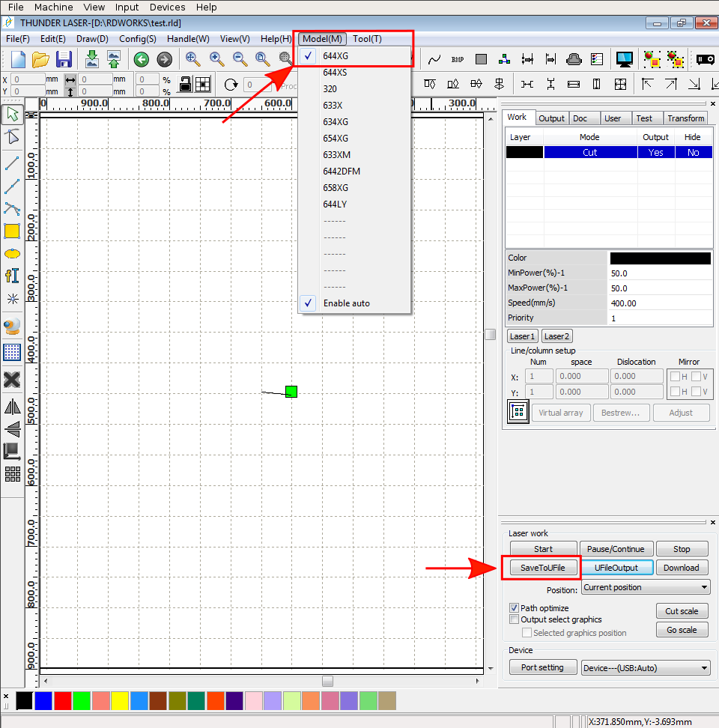Toggle Enable auto in the Model menu
719x728 pixels.
[x=346, y=303]
